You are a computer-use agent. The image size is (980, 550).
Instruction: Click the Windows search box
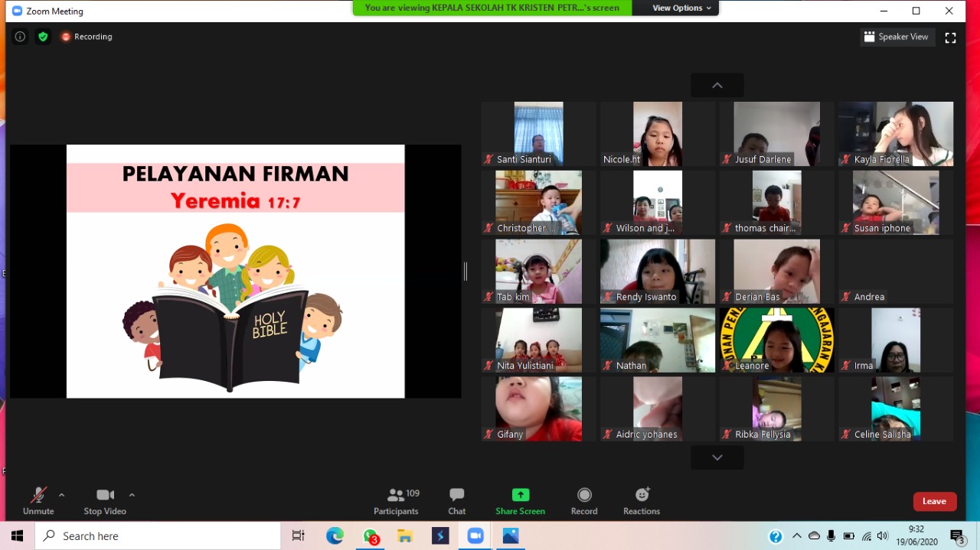coord(158,536)
